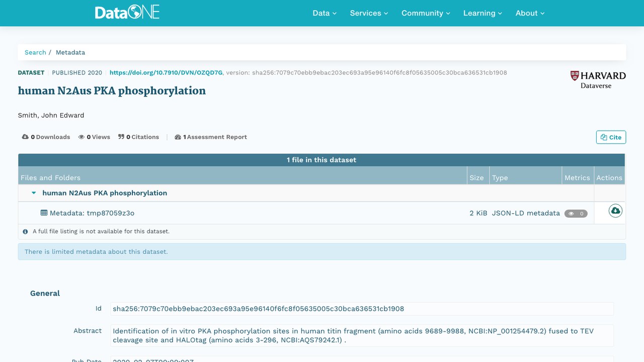Select the Metadata breadcrumb item
This screenshot has height=362, width=644.
coord(70,52)
